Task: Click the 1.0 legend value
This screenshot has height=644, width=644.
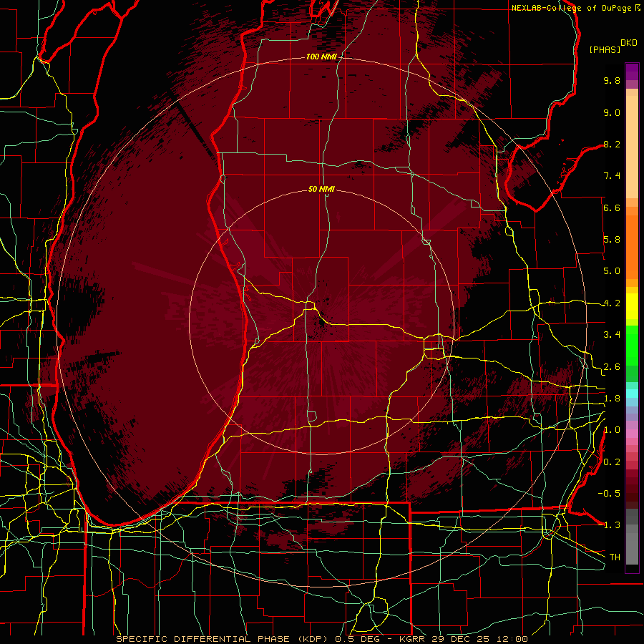Action: point(612,430)
